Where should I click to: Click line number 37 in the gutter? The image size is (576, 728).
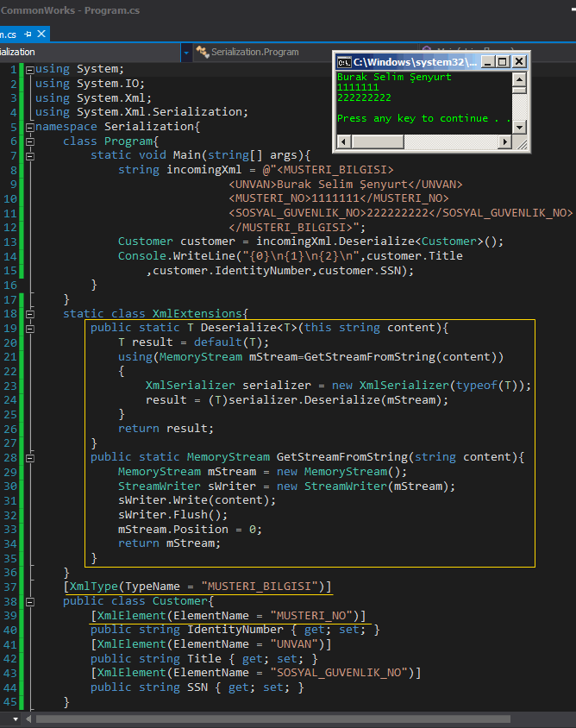click(10, 587)
